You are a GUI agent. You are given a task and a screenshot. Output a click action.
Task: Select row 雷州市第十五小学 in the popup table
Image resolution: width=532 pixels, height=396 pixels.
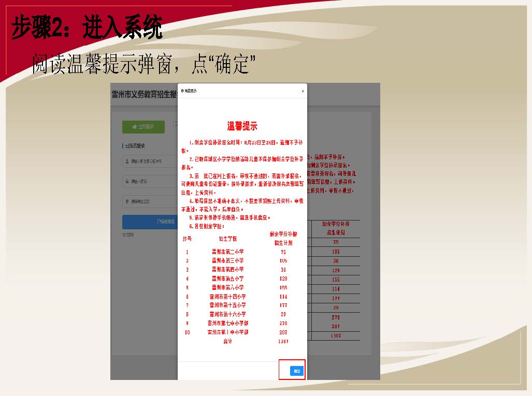point(237,305)
